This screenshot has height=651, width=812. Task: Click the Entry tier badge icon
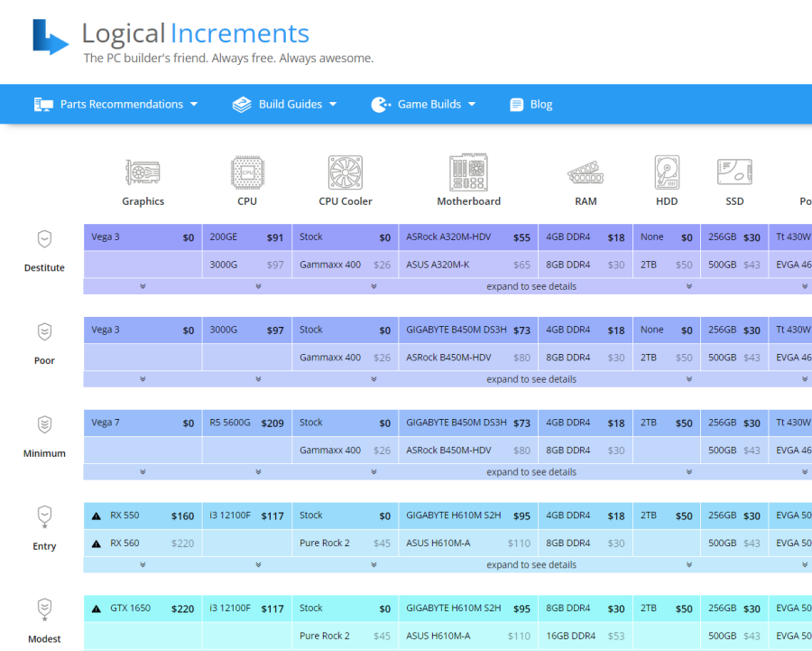(44, 516)
